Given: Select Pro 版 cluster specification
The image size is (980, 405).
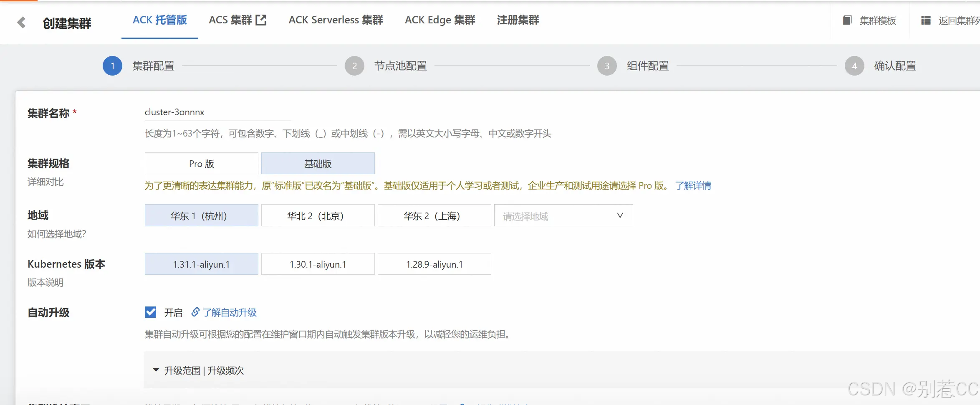Looking at the screenshot, I should coord(202,163).
